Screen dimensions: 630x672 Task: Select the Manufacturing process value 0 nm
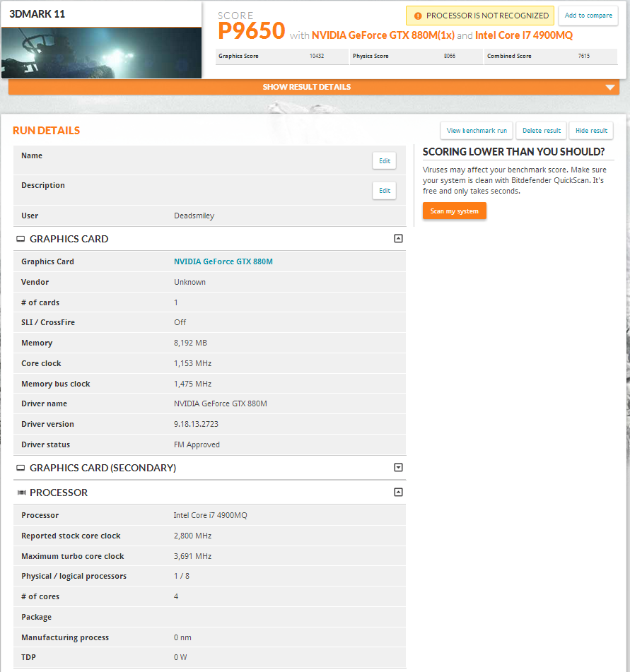[x=182, y=637]
